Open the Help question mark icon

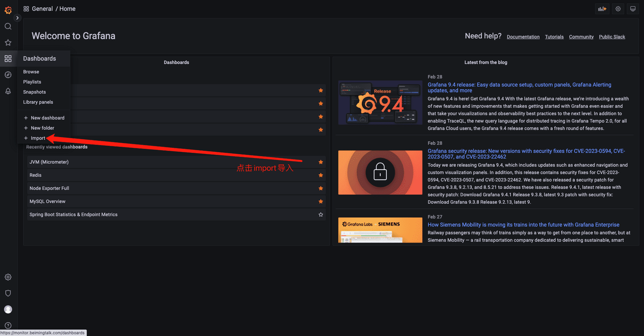pos(8,326)
